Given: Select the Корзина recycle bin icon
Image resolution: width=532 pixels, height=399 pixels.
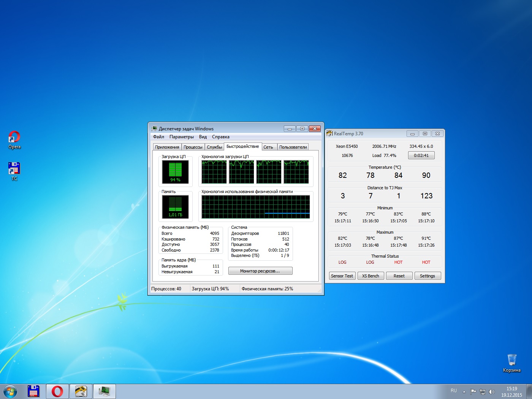Looking at the screenshot, I should 512,363.
